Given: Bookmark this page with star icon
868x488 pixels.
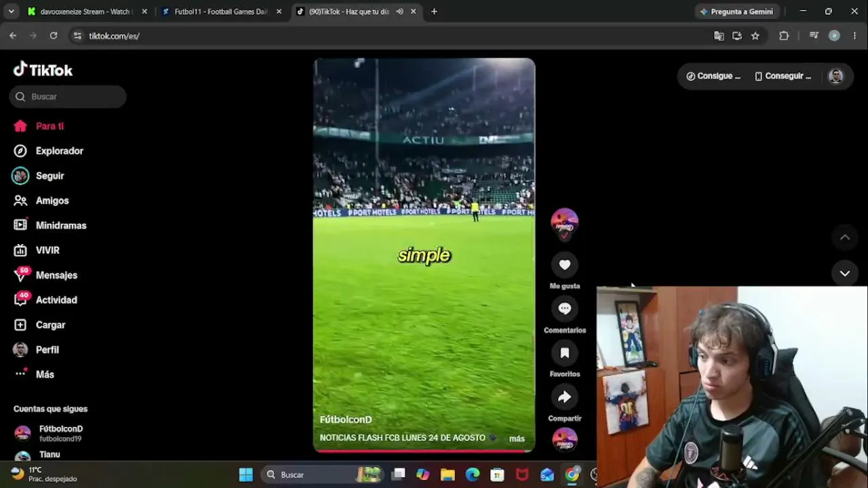Looking at the screenshot, I should tap(755, 36).
